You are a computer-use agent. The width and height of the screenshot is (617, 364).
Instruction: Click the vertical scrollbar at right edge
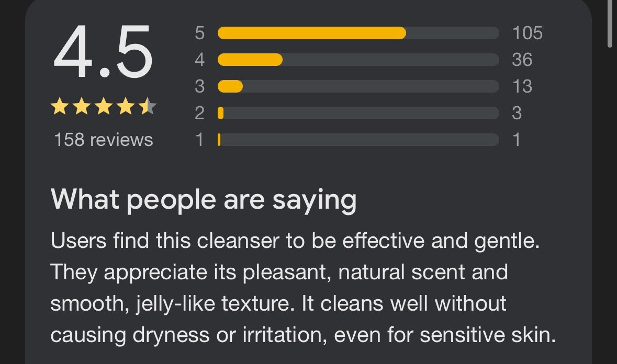610,24
